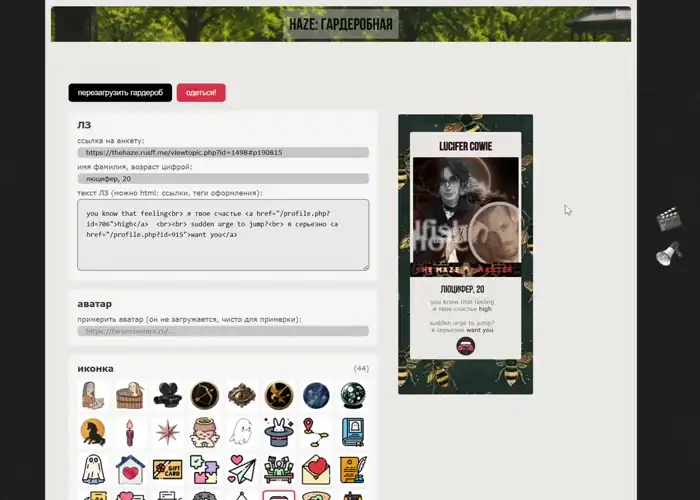This screenshot has height=500, width=700.
Task: Choose the pink compass star icon
Action: pos(167,432)
